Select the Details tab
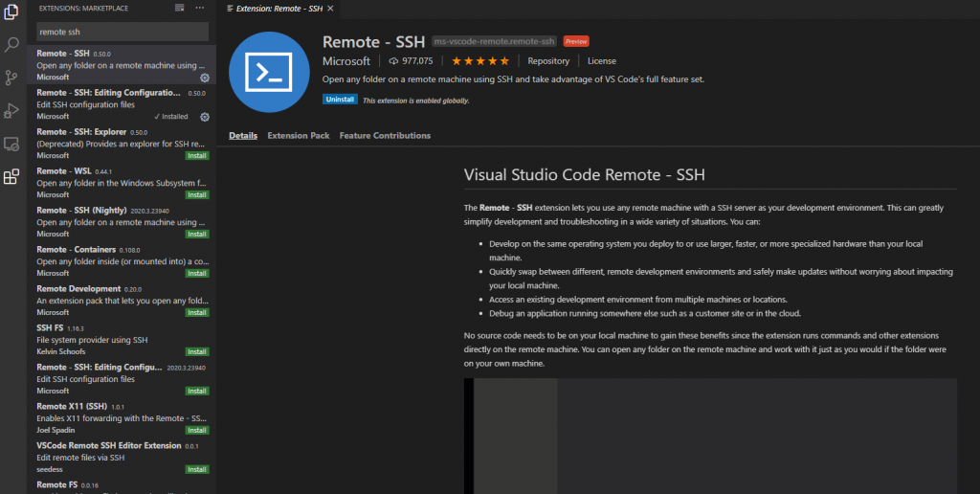The image size is (980, 494). pos(243,135)
